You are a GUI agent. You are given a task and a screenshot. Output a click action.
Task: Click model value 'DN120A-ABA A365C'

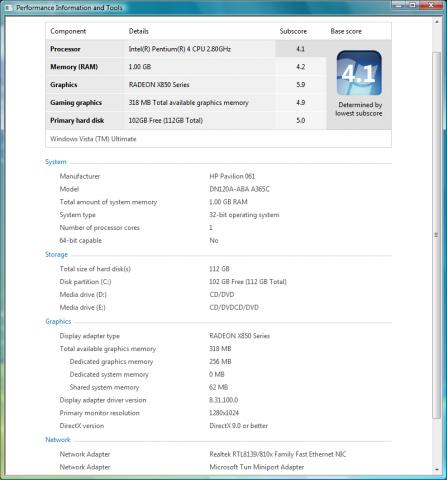point(239,189)
